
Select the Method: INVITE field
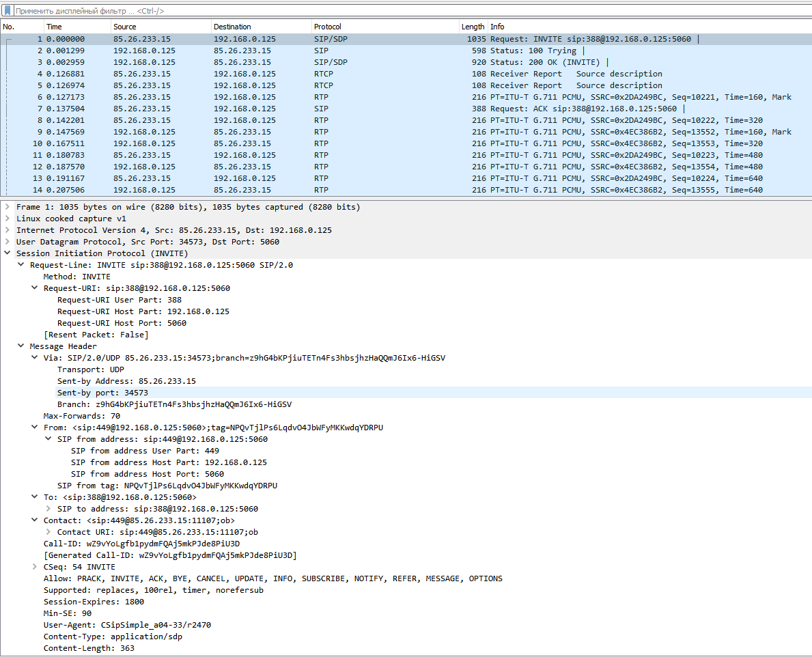coord(76,277)
